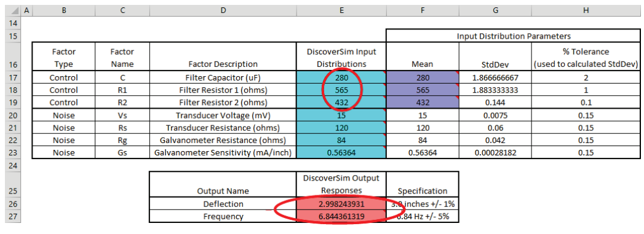Click factor name cell 'Rg'
This screenshot has height=234, width=644.
coord(122,140)
